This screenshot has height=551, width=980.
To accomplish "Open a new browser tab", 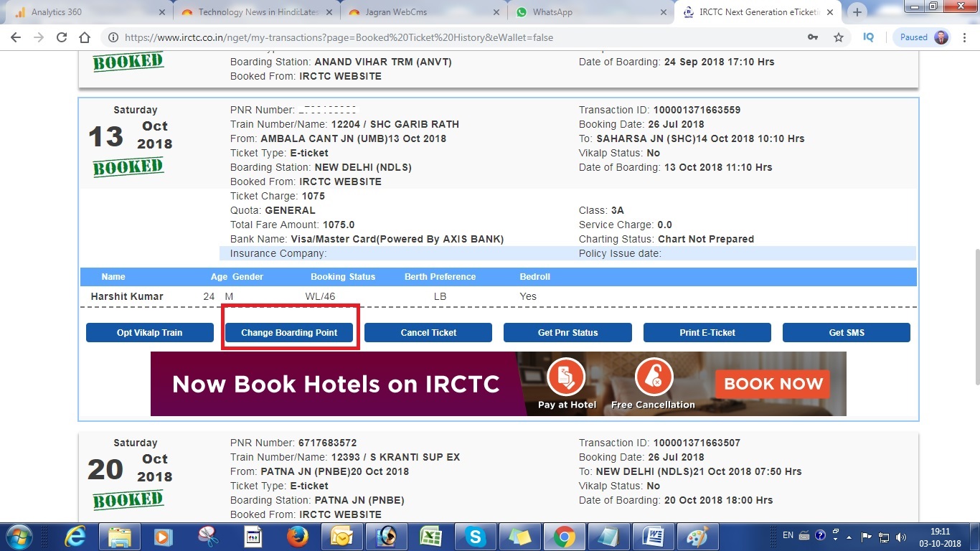I will coord(857,12).
